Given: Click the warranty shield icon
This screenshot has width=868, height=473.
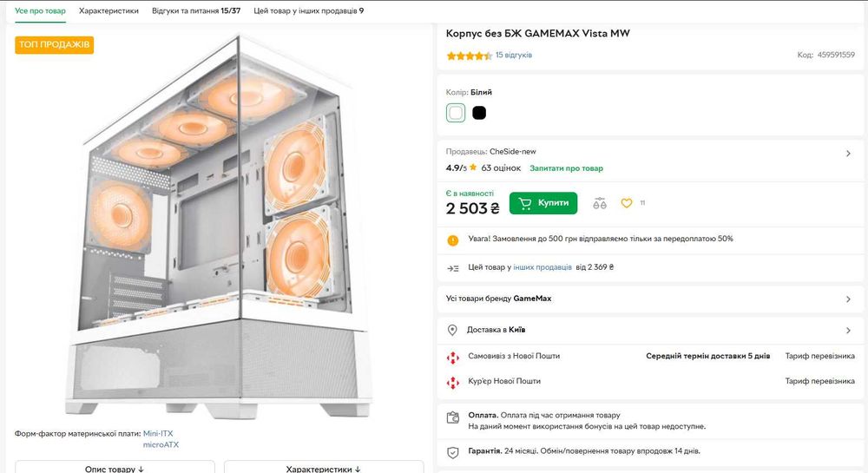Looking at the screenshot, I should (452, 452).
